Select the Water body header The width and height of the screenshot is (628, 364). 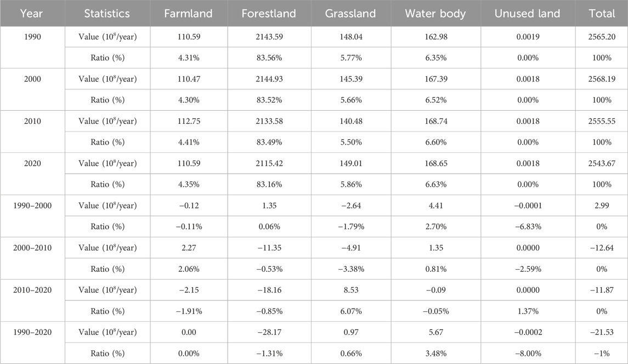point(435,13)
